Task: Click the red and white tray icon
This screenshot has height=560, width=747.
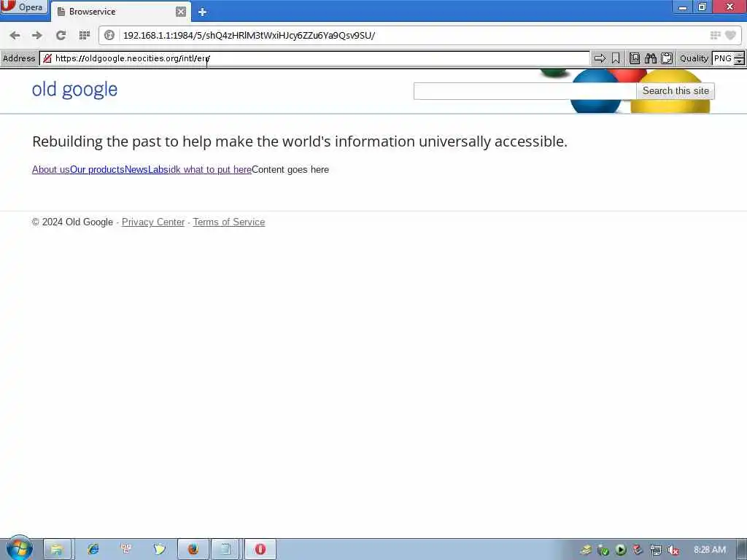Action: pyautogui.click(x=638, y=550)
